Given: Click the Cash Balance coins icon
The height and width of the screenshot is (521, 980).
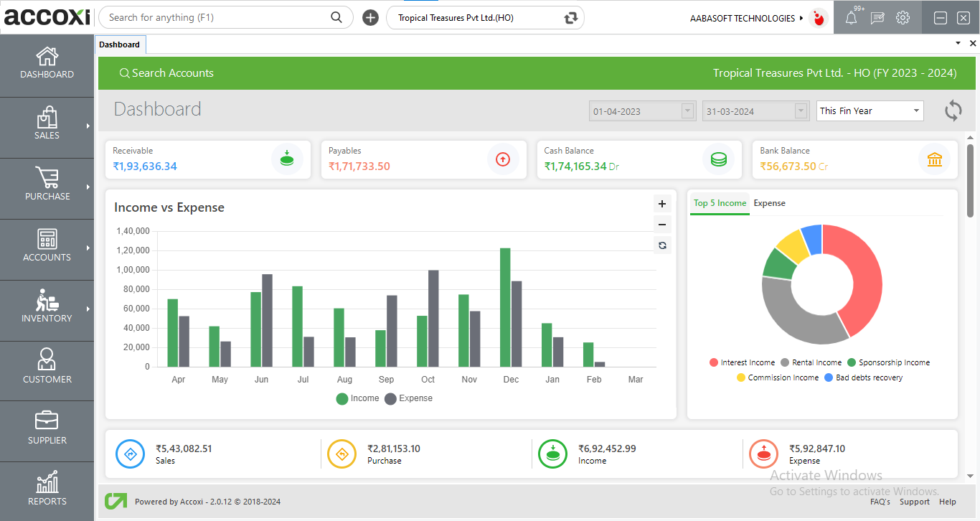Looking at the screenshot, I should click(x=719, y=159).
